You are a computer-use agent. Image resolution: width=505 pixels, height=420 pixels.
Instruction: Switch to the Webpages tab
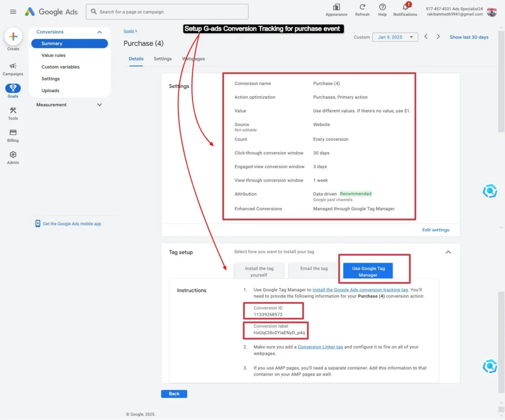tap(193, 59)
